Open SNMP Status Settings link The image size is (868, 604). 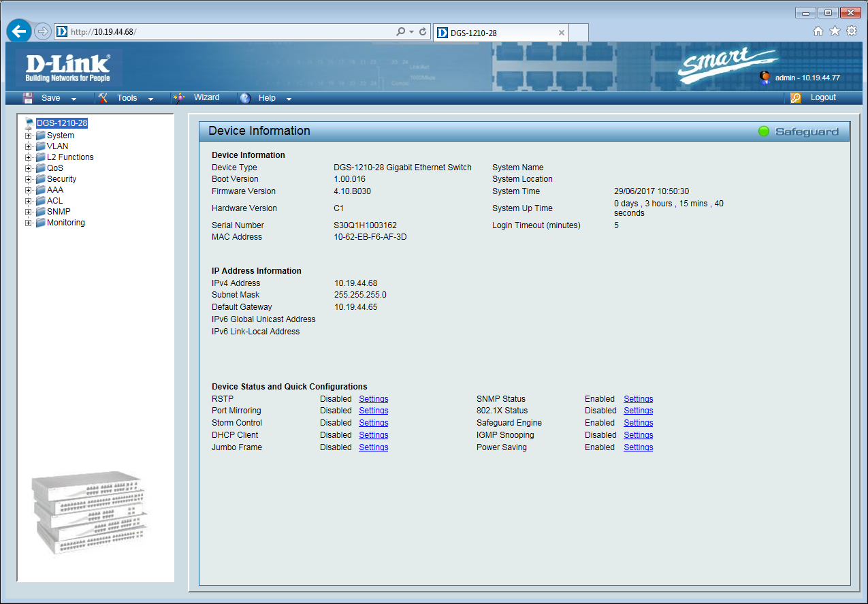pos(638,399)
